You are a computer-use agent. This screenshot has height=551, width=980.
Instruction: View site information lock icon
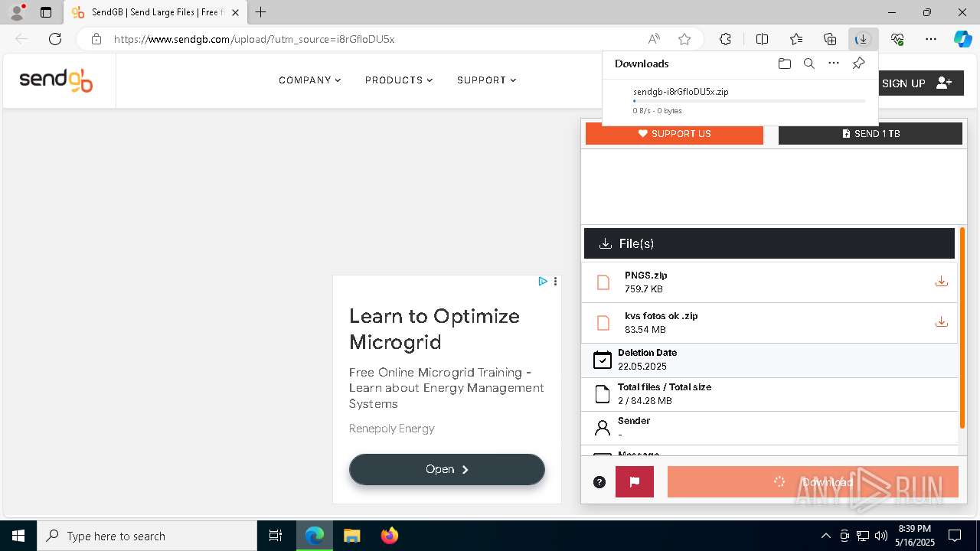(x=96, y=39)
